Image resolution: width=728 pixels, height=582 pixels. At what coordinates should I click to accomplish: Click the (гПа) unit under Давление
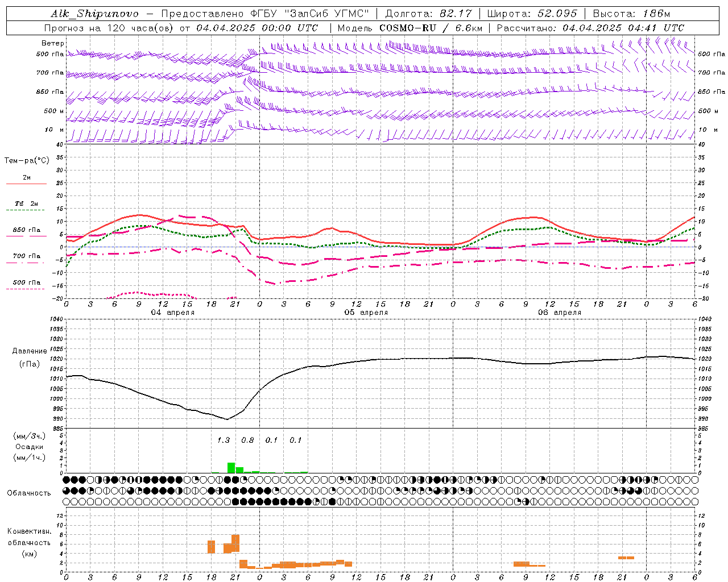pos(29,364)
